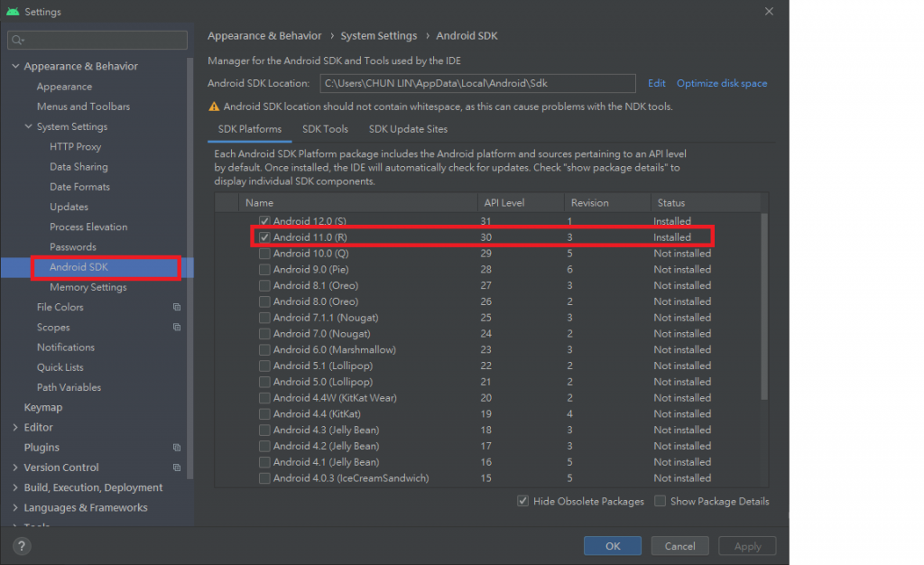Click the Appearance & Behavior breadcrumb
This screenshot has height=565, width=924.
(x=264, y=36)
